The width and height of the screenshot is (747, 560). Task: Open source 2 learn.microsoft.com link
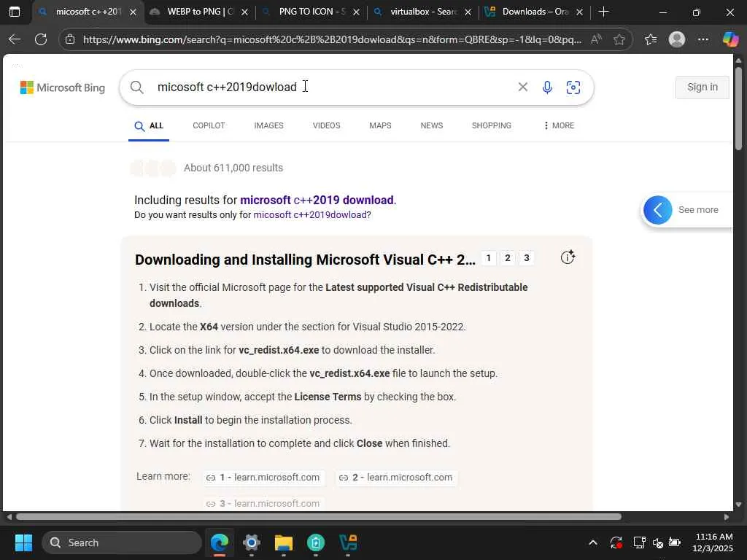pyautogui.click(x=396, y=477)
